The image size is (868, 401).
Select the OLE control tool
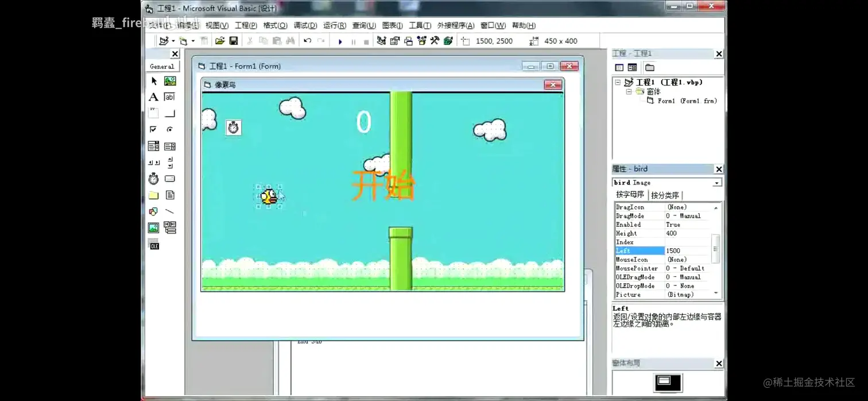click(x=154, y=245)
